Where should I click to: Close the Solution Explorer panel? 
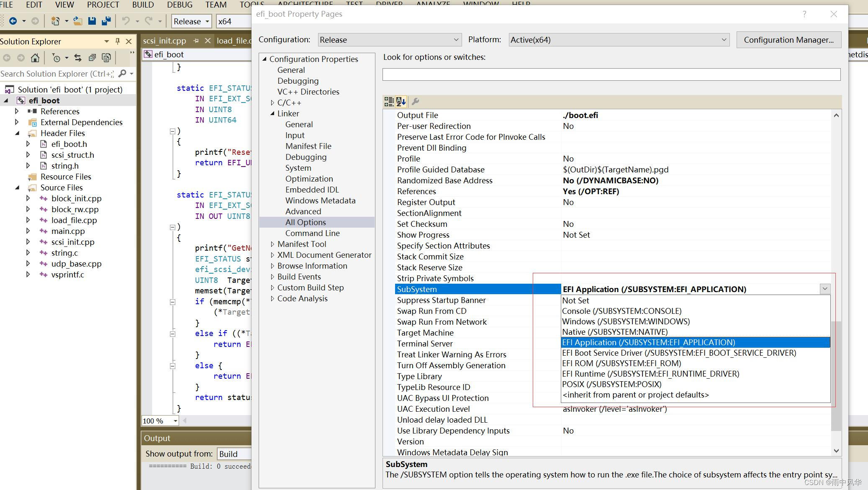tap(129, 41)
